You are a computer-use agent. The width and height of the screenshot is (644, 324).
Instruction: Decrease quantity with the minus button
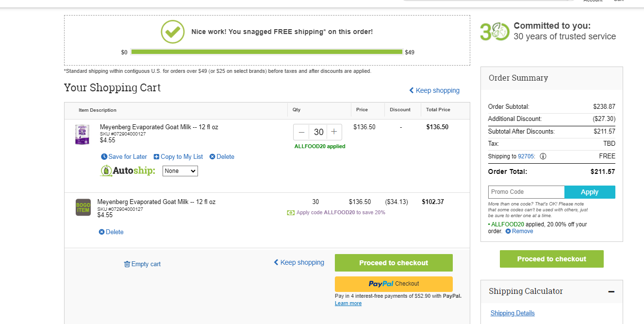click(302, 132)
